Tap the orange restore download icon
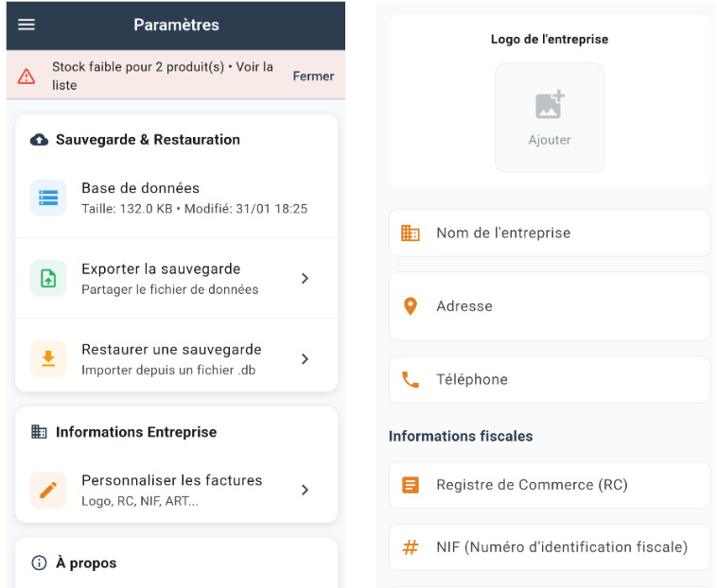The height and width of the screenshot is (588, 717). 48,358
